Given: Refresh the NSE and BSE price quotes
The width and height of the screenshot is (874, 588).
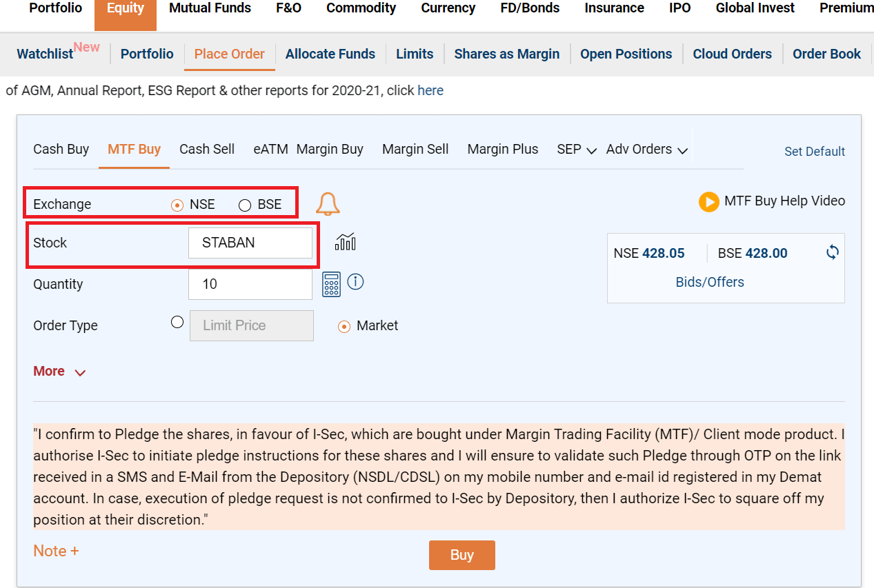Looking at the screenshot, I should (x=833, y=252).
